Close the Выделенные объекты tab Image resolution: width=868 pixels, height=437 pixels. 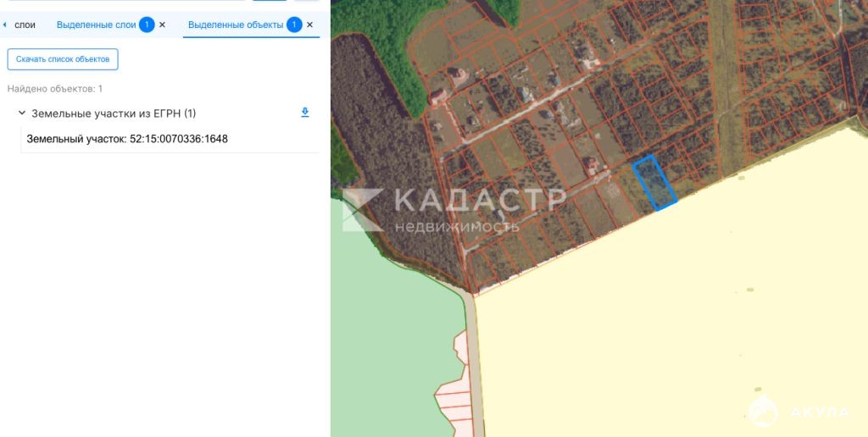(x=309, y=25)
